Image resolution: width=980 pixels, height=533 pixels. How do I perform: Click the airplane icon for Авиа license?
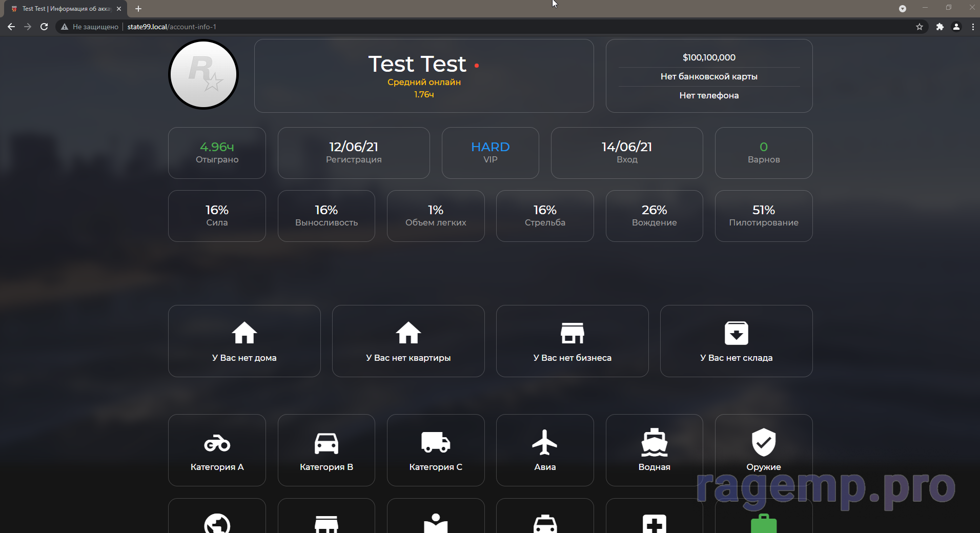(x=544, y=442)
